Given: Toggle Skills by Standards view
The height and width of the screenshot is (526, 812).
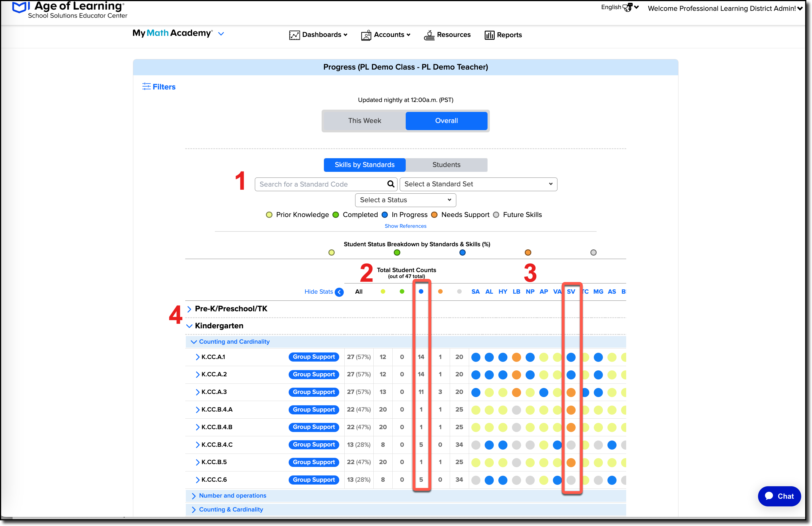Looking at the screenshot, I should coord(364,165).
